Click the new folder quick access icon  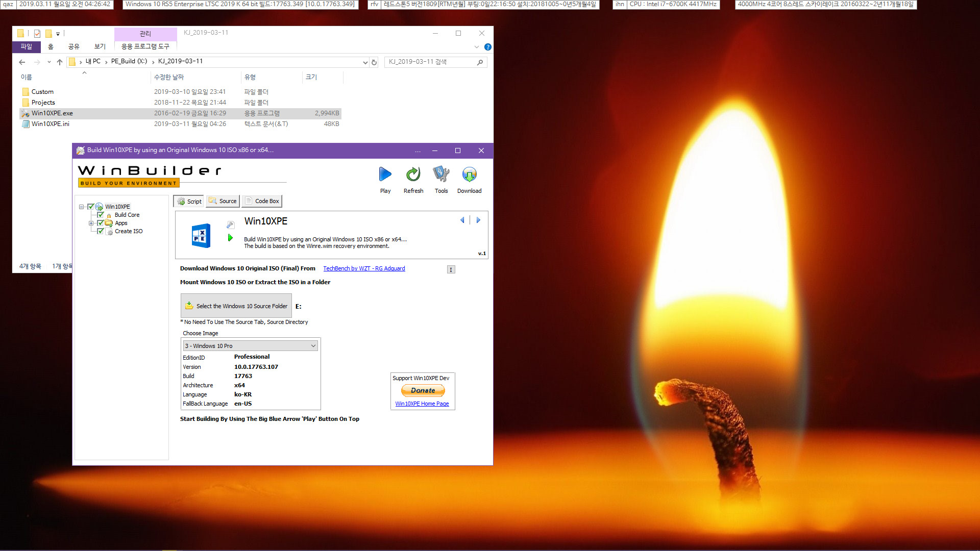pos(48,34)
